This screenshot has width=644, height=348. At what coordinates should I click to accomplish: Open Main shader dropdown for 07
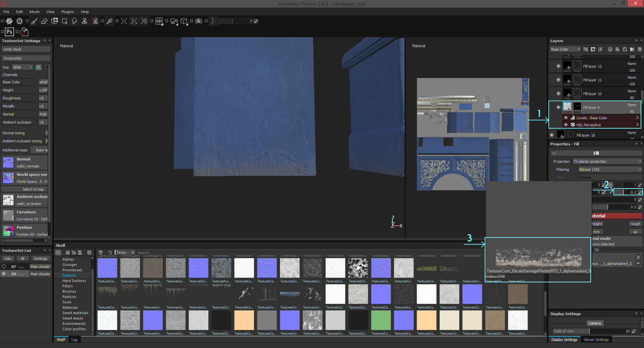tap(40, 267)
